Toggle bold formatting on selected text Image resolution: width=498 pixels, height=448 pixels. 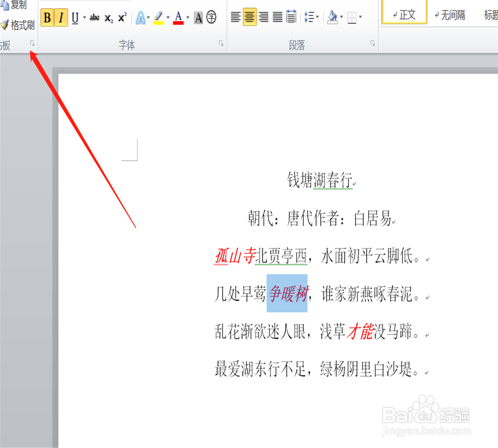coord(47,17)
